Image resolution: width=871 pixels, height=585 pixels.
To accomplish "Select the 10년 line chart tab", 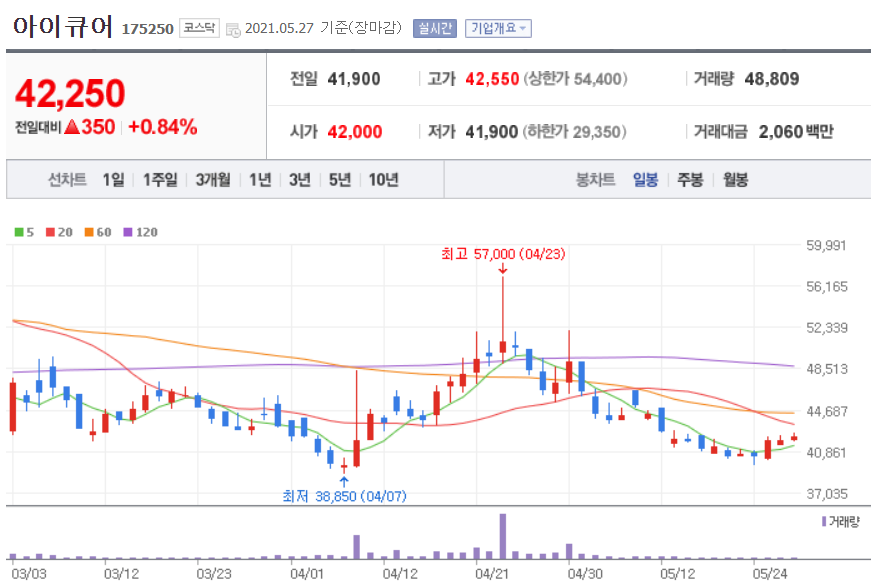I will [383, 179].
